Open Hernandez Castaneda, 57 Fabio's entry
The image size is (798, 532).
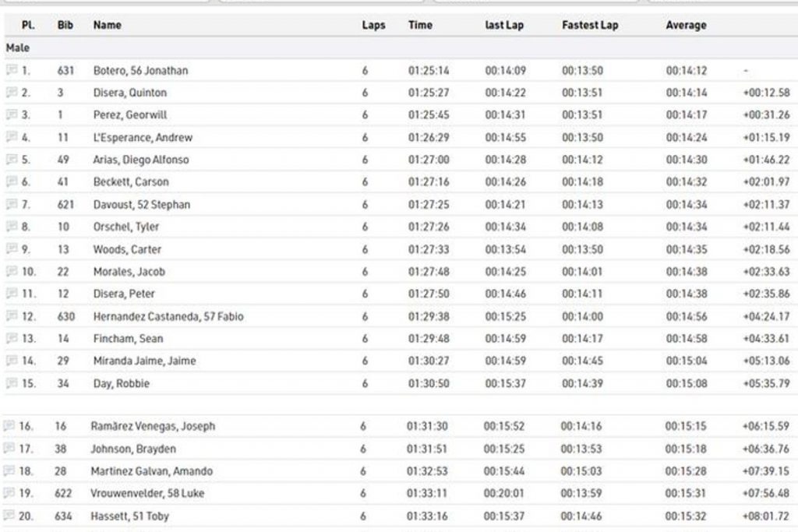point(168,316)
